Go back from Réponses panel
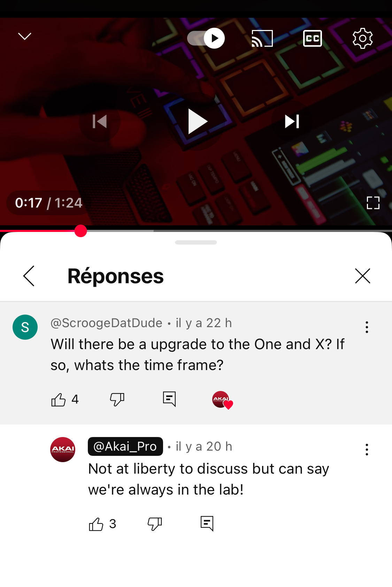This screenshot has width=392, height=587. [x=29, y=276]
